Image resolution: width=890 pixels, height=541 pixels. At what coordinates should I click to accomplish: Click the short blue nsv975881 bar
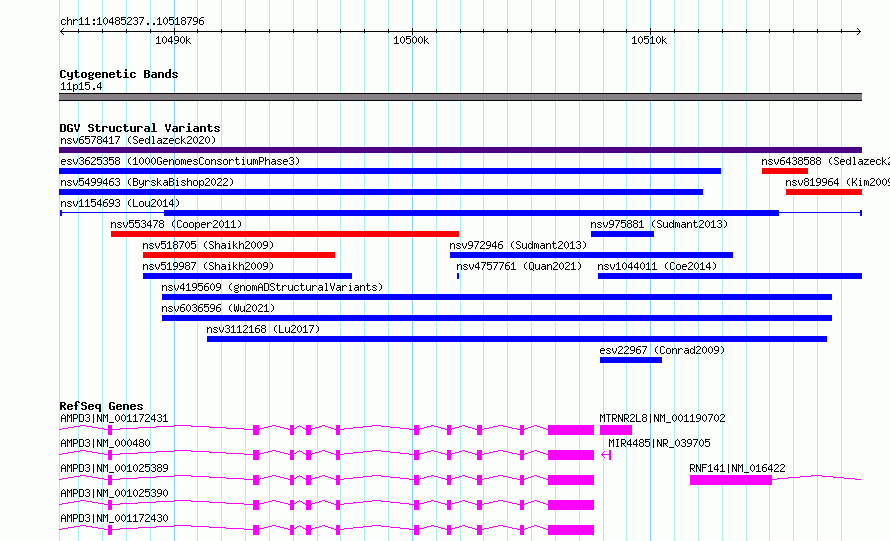click(623, 234)
